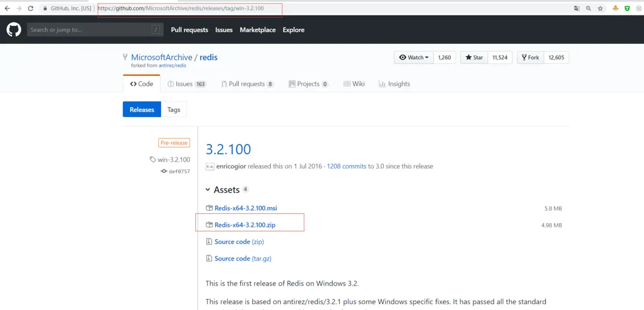Open the translate page icon in address bar
This screenshot has width=644, height=310.
coord(576,8)
